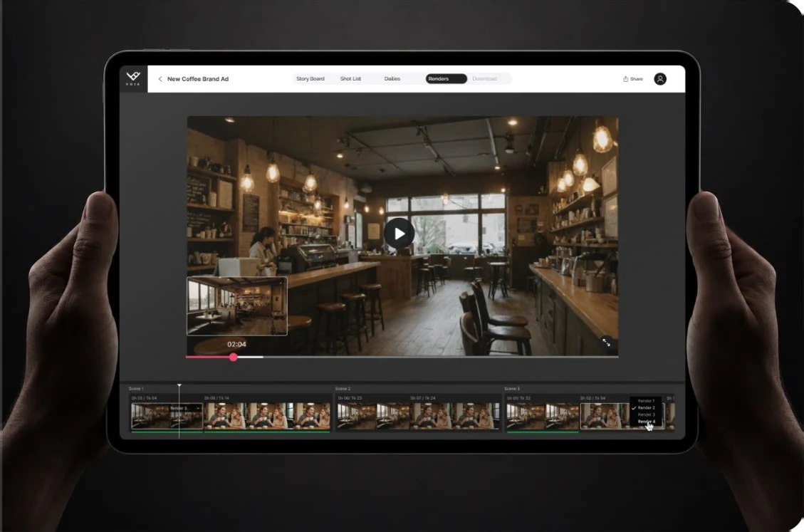This screenshot has width=804, height=532.
Task: Click the video progress bar track
Action: pos(402,357)
